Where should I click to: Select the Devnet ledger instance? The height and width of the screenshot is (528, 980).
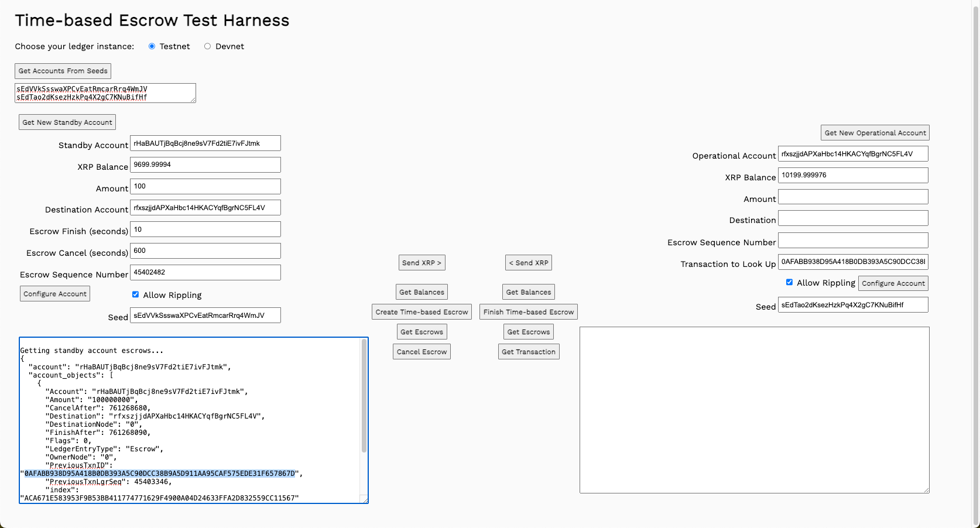pos(207,46)
